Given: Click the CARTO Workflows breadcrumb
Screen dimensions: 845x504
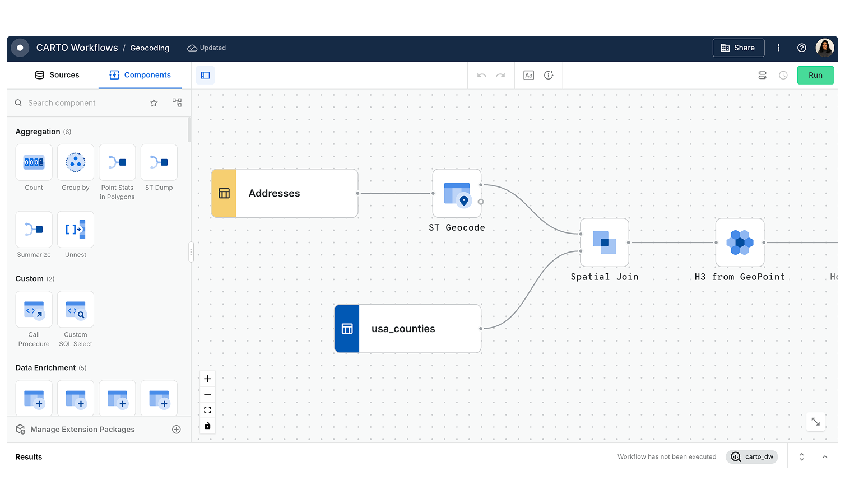Looking at the screenshot, I should click(77, 48).
